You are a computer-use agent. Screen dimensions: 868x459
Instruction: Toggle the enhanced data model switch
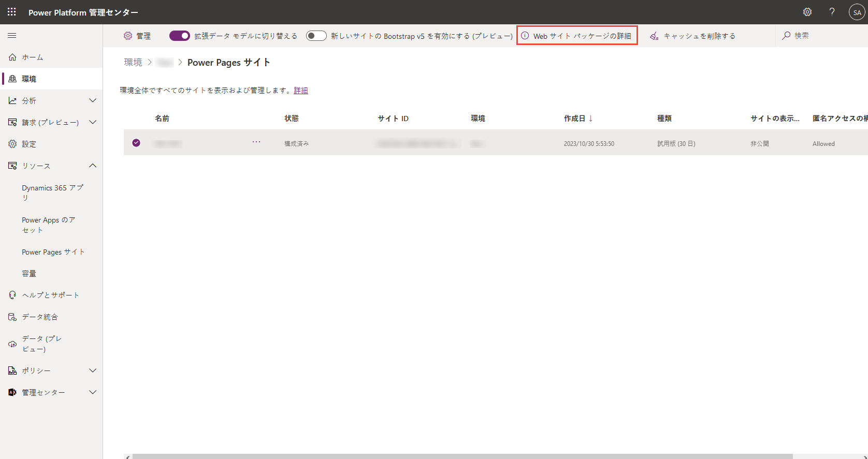(180, 36)
